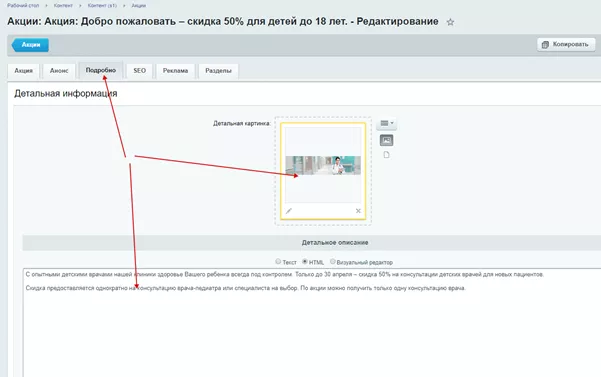Switch to the Подробно tab
The width and height of the screenshot is (601, 377).
point(101,70)
